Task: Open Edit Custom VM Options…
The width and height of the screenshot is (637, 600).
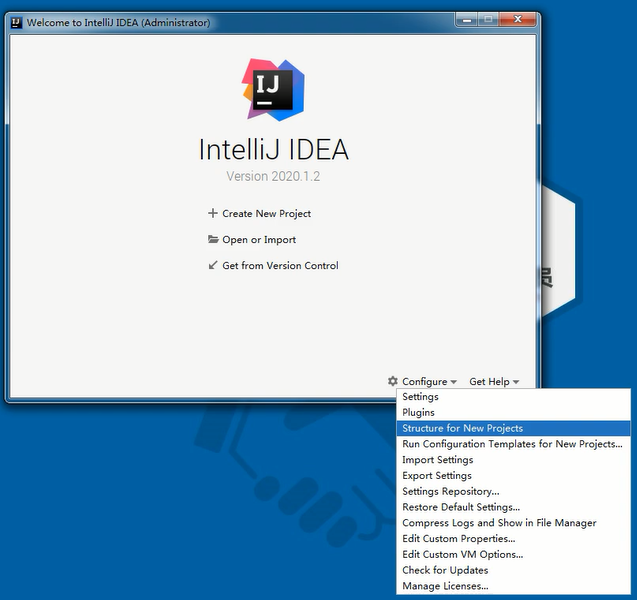Action: (x=514, y=555)
